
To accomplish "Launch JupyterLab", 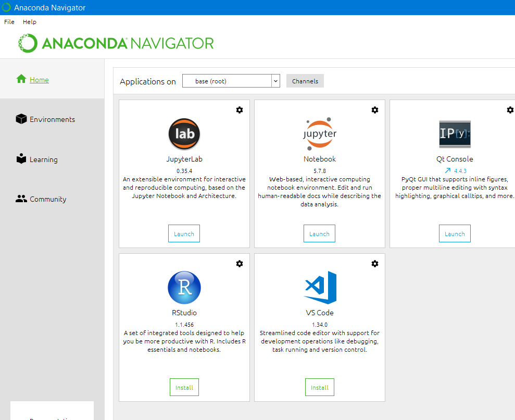I will (x=184, y=233).
